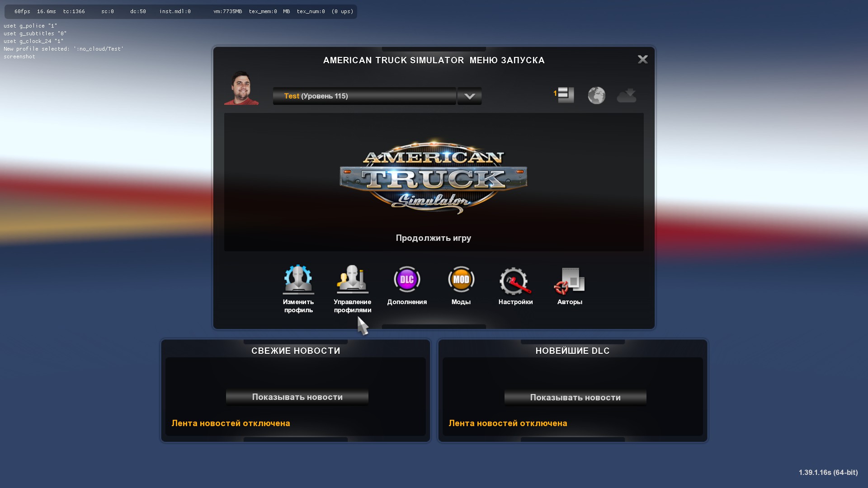
Task: Click the 60fps debug stats bar
Action: tap(181, 11)
